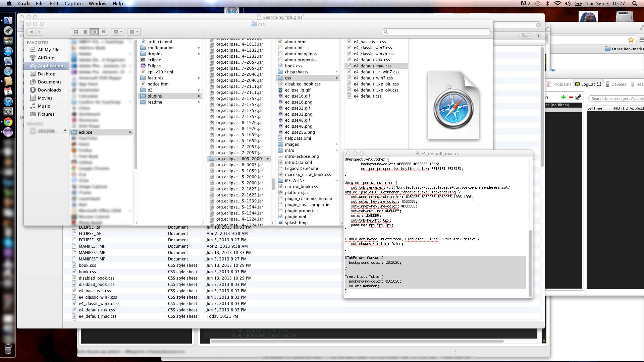This screenshot has height=362, width=644.
Task: Select Applications in Finder sidebar
Action: pos(48,66)
